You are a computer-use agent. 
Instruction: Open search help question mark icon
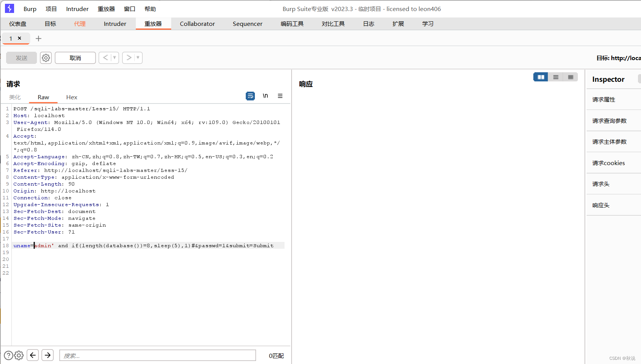pyautogui.click(x=8, y=355)
